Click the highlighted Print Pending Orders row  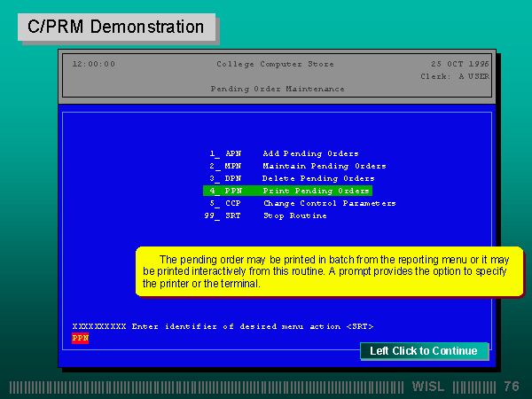[x=287, y=191]
